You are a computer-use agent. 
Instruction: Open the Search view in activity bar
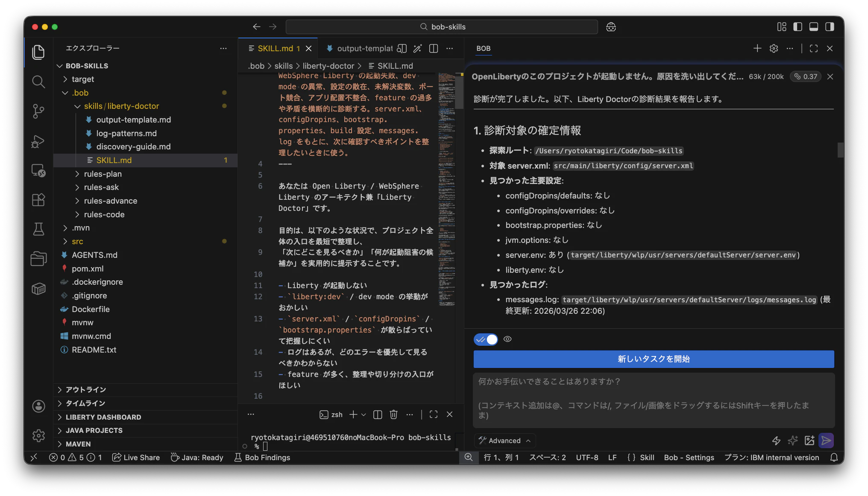tap(38, 82)
